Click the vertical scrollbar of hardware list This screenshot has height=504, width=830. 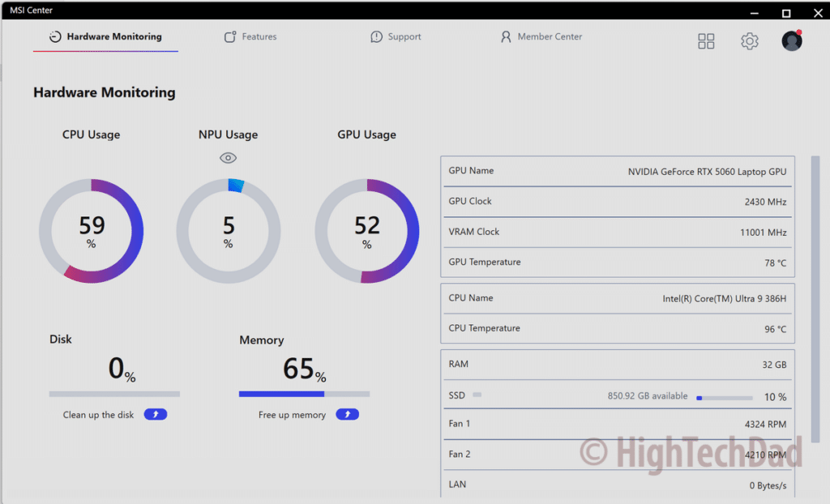click(x=815, y=298)
